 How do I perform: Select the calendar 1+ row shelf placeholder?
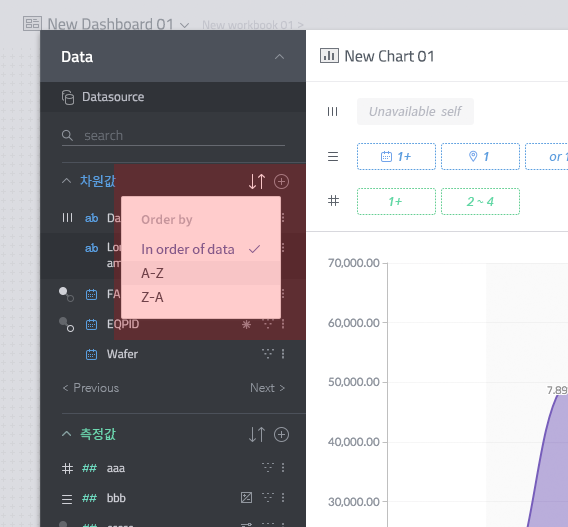tap(396, 156)
